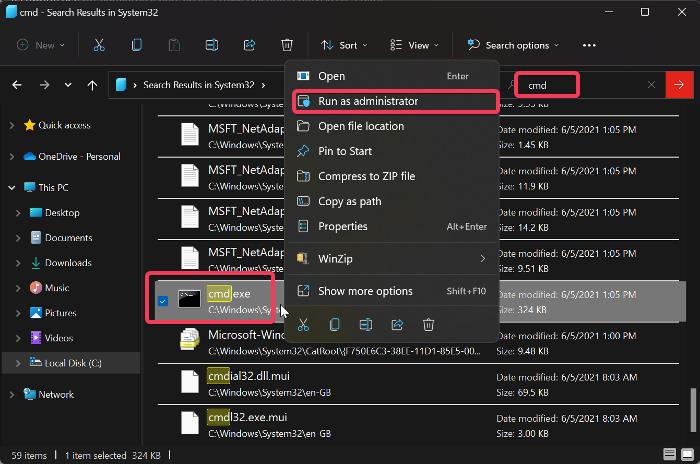Image resolution: width=700 pixels, height=464 pixels.
Task: Click Rename icon in the context menu
Action: [366, 325]
